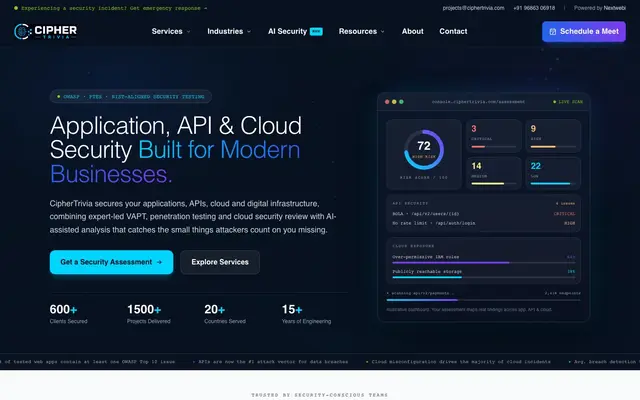Click the projects@ciphertrivia.com email link
640x400 pixels.
(x=473, y=8)
